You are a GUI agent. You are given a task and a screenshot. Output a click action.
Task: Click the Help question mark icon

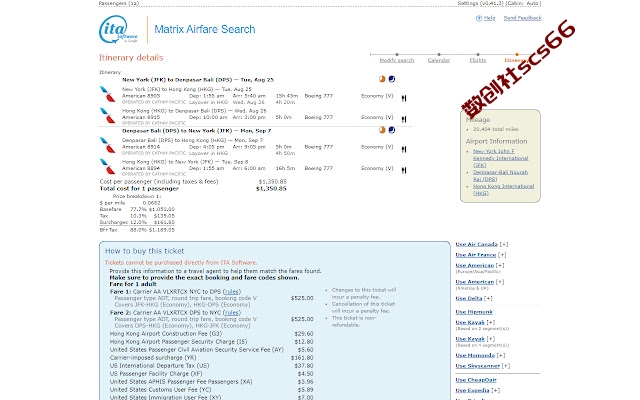point(479,18)
